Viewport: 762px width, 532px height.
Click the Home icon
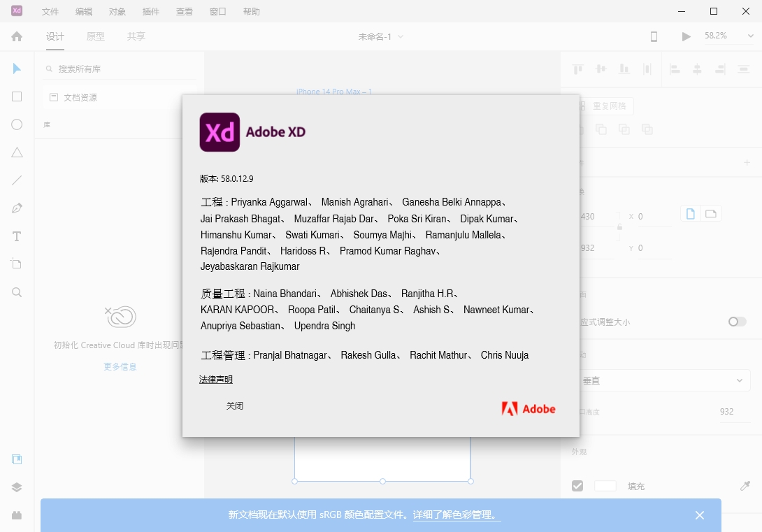17,36
